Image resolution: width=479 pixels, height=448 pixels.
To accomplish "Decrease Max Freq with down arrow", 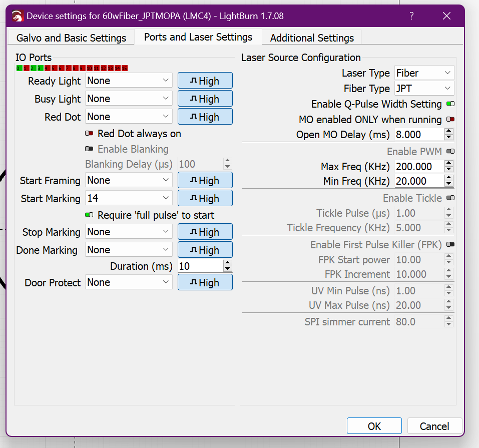I will point(449,170).
